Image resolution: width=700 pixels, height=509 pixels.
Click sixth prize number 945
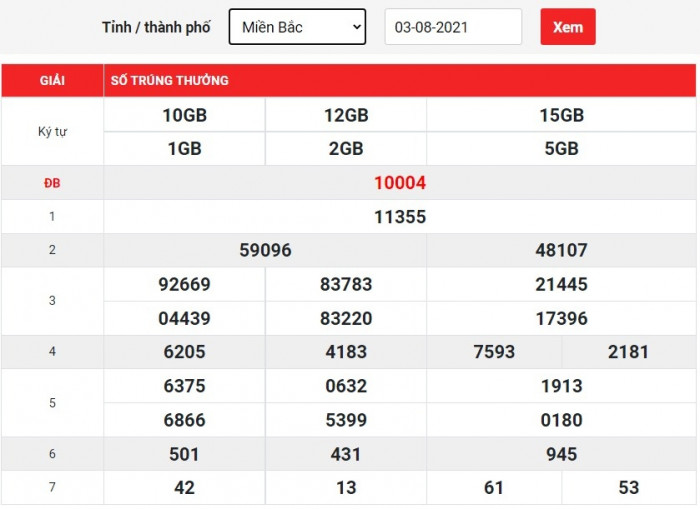[x=561, y=454]
